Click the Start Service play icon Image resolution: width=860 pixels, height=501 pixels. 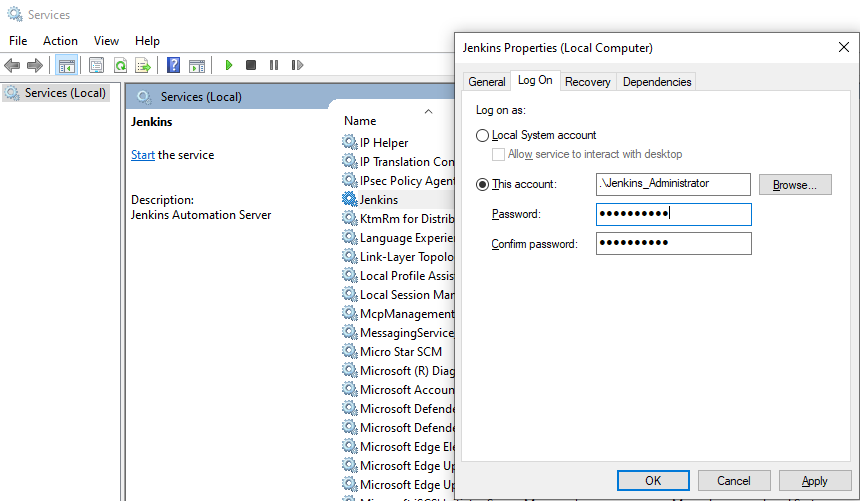(x=229, y=65)
